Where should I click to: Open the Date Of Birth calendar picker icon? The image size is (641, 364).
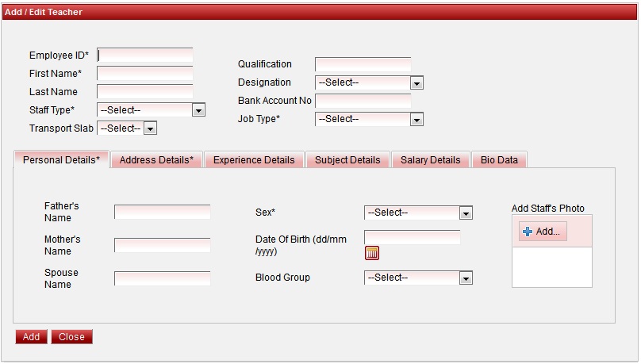(372, 253)
